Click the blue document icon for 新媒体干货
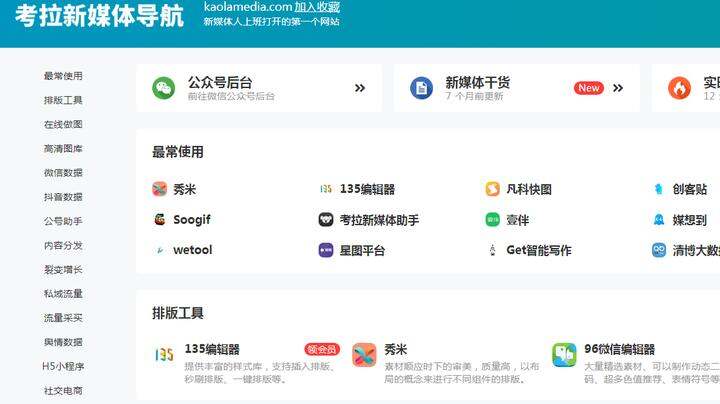Screen dimensions: 720x404 pyautogui.click(x=421, y=88)
